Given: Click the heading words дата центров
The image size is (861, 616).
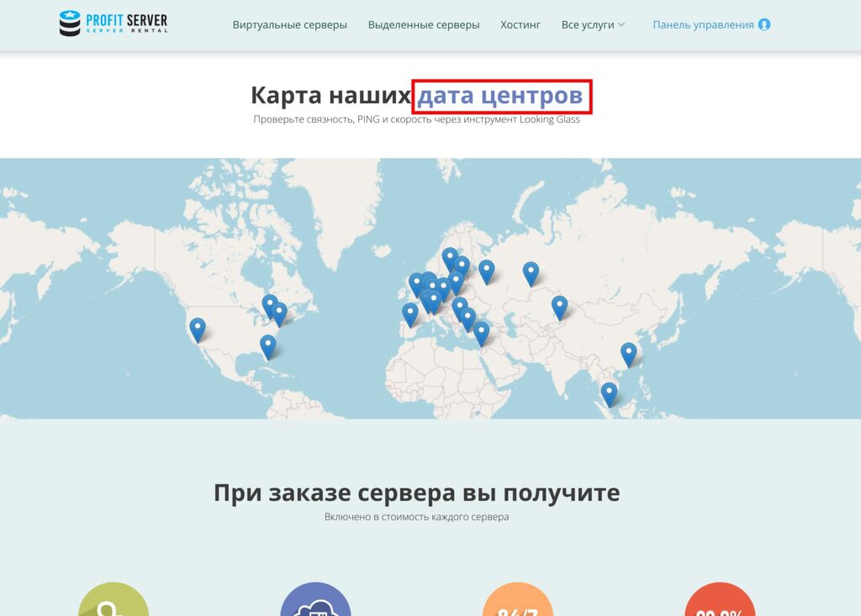Looking at the screenshot, I should (x=500, y=96).
